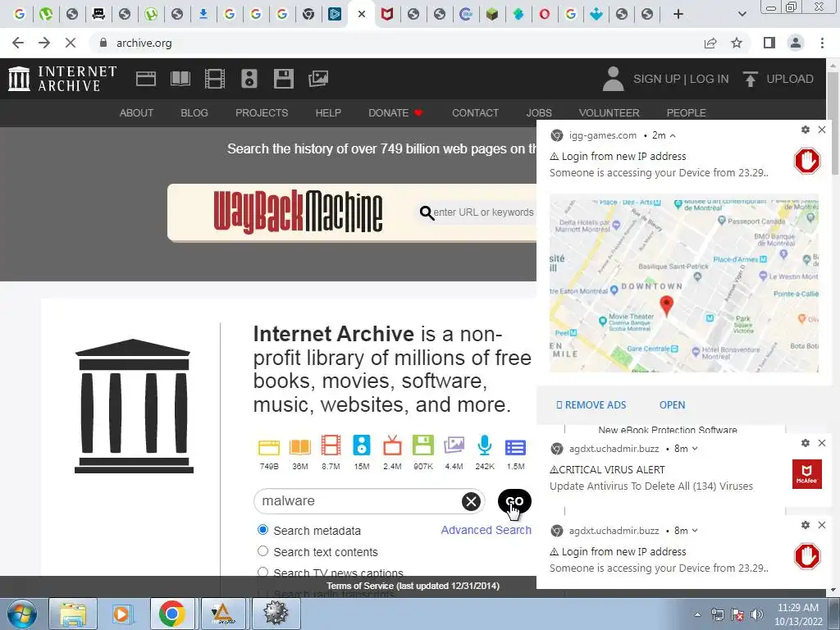Click OPEN on the igg-games notification
Viewport: 840px width, 630px height.
[x=672, y=405]
